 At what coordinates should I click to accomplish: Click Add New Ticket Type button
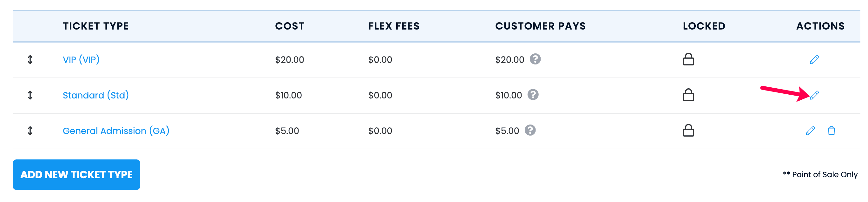76,175
